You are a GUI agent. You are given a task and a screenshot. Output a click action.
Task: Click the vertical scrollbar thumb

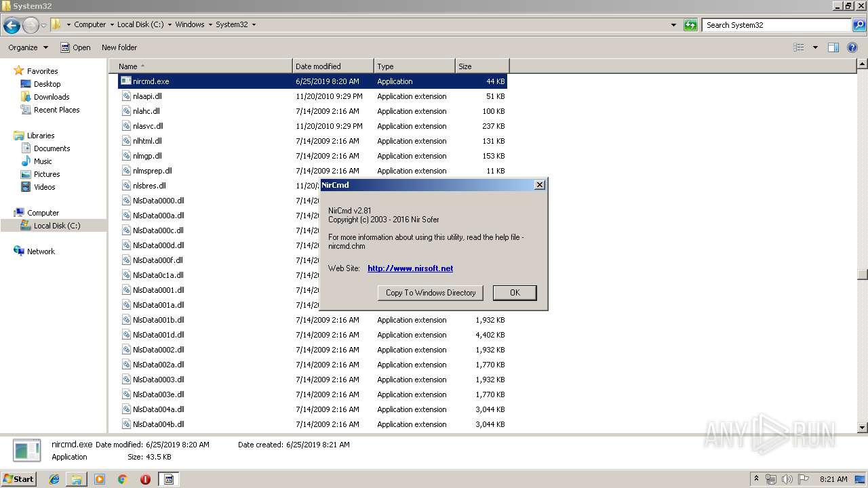click(863, 274)
